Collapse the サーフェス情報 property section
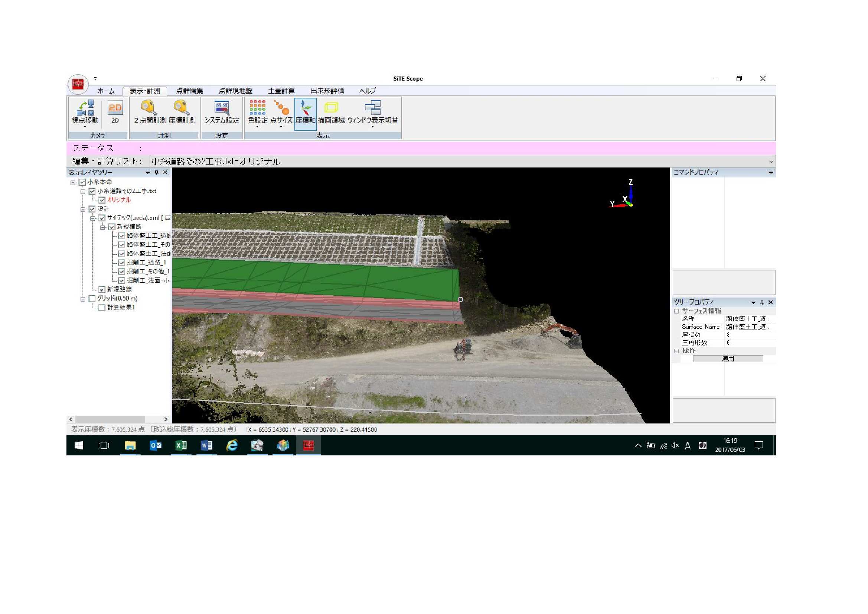The width and height of the screenshot is (868, 614). 676,311
